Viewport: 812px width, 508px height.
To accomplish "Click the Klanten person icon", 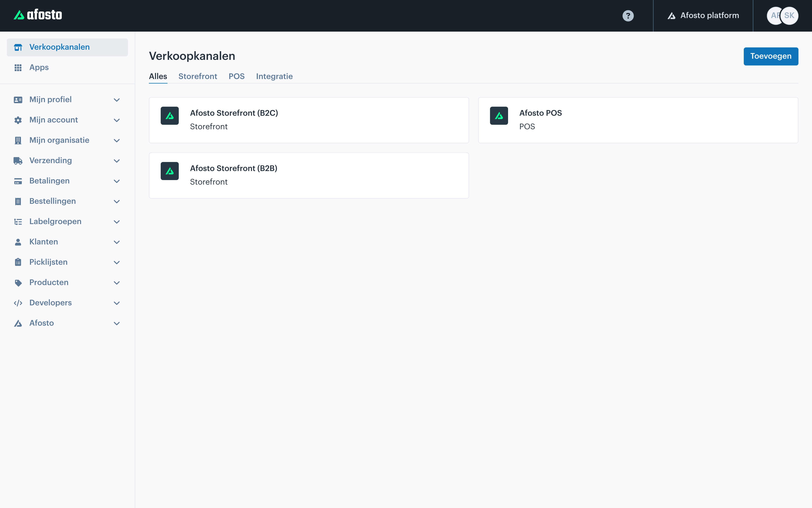I will (18, 242).
